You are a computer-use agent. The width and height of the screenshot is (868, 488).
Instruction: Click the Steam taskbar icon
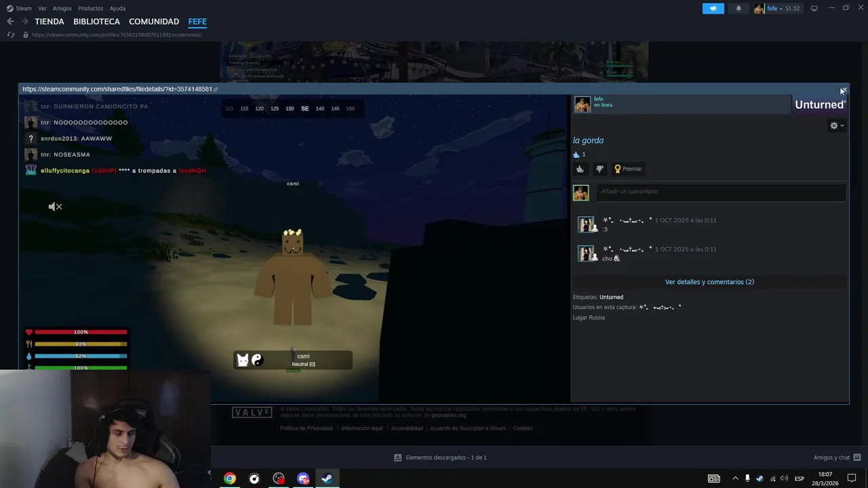click(x=327, y=479)
